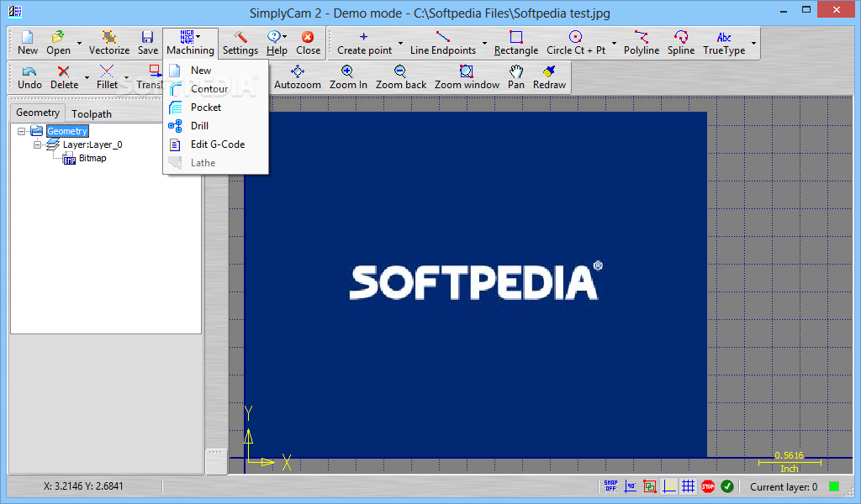Image resolution: width=861 pixels, height=504 pixels.
Task: Open the dropdown arrow beside Fillet
Action: point(126,78)
